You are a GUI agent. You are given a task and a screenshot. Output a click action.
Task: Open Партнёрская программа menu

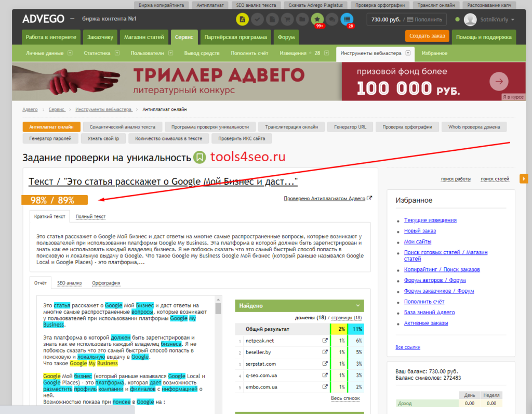(235, 37)
